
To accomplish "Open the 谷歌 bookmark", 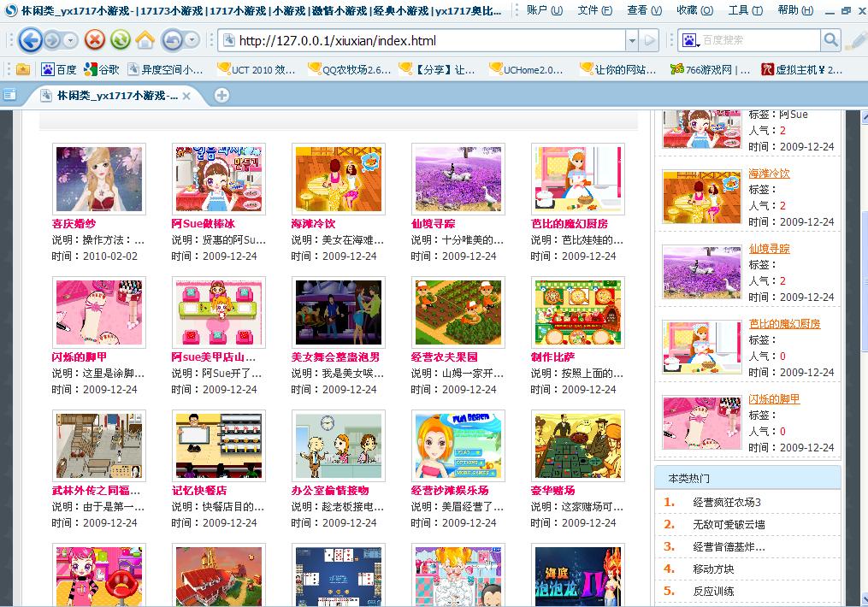I will [101, 69].
